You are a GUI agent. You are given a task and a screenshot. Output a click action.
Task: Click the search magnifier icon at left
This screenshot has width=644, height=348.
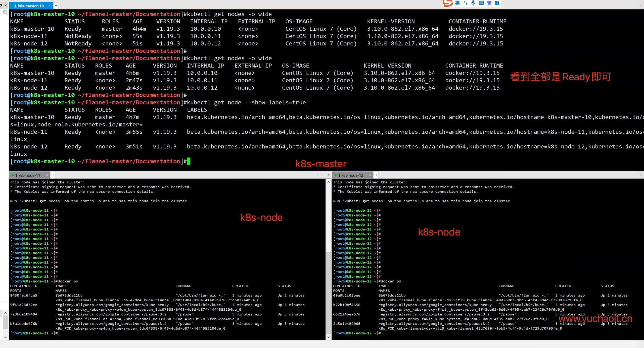(x=5, y=12)
